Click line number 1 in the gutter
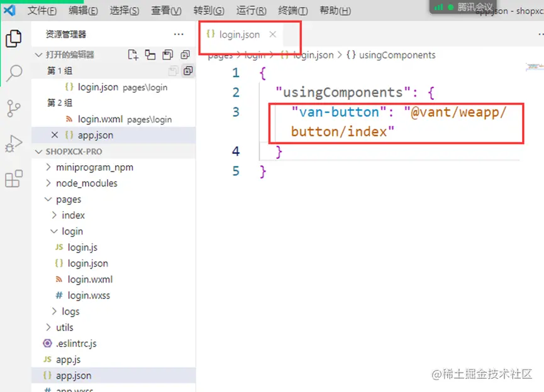The image size is (544, 392). 236,73
